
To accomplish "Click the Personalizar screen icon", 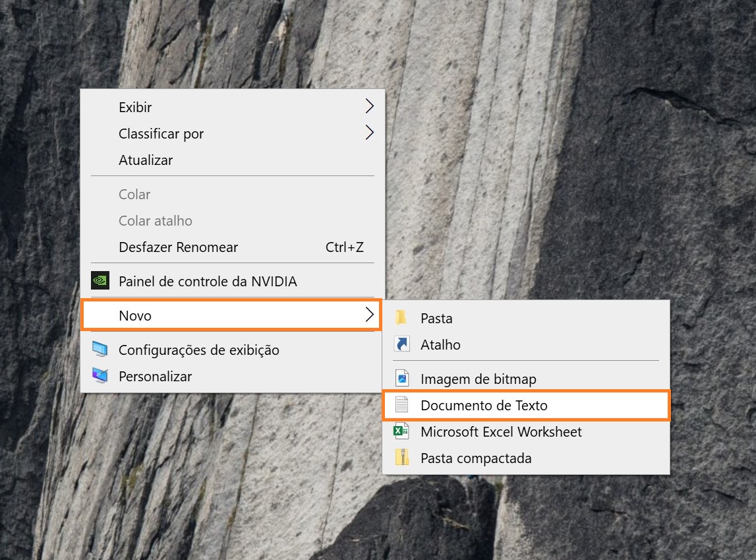I will pos(100,376).
